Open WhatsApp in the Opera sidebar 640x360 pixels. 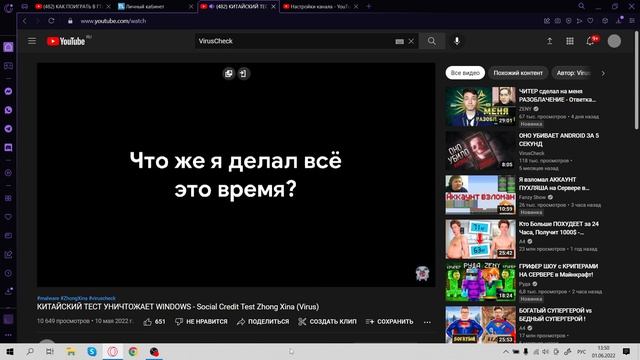8,110
